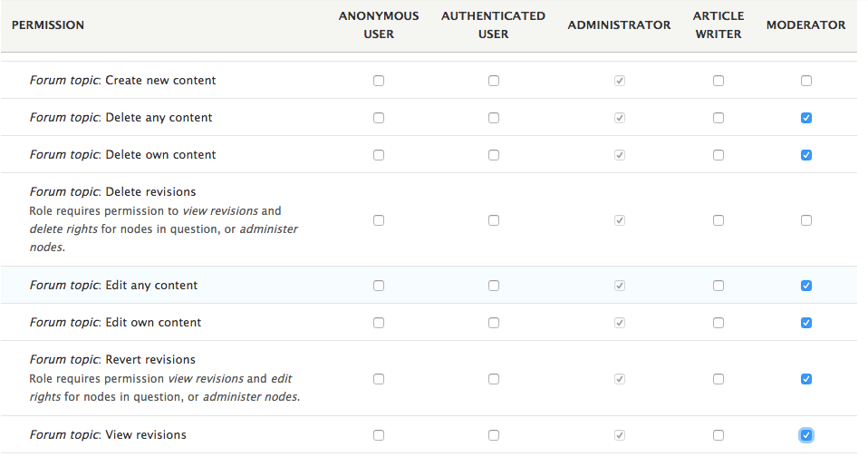Screen dimensions: 868x457
Task: Enable 'View revisions' for Anonymous user
Action: point(379,435)
